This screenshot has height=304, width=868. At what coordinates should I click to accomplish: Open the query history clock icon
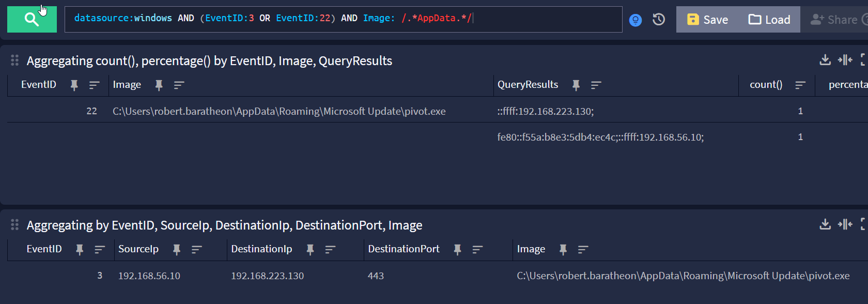(659, 20)
